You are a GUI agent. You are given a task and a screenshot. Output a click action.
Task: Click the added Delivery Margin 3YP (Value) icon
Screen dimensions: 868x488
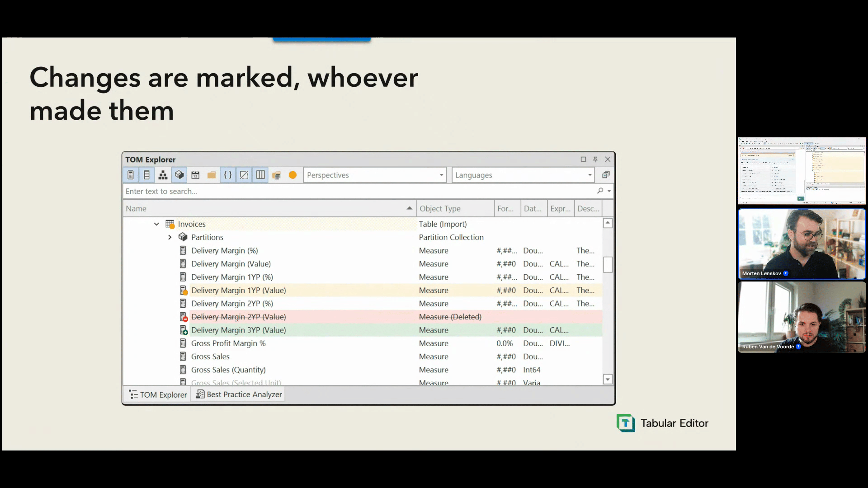184,330
